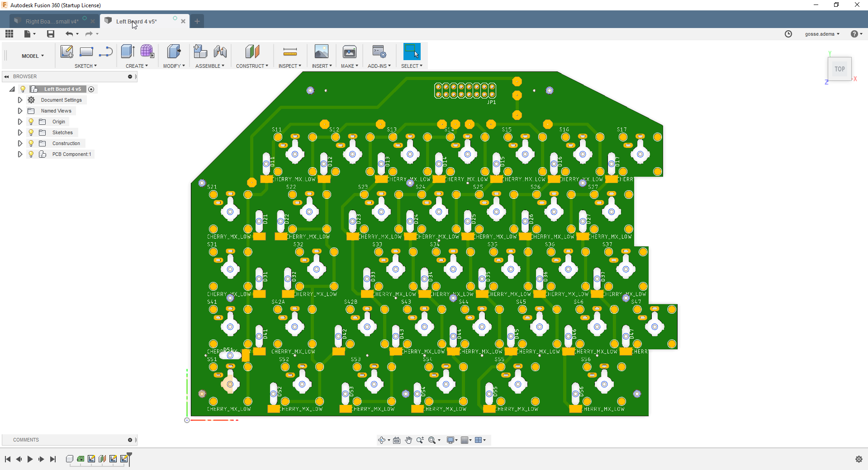Image resolution: width=868 pixels, height=470 pixels.
Task: Select the Create Sketch tool
Action: click(67, 52)
